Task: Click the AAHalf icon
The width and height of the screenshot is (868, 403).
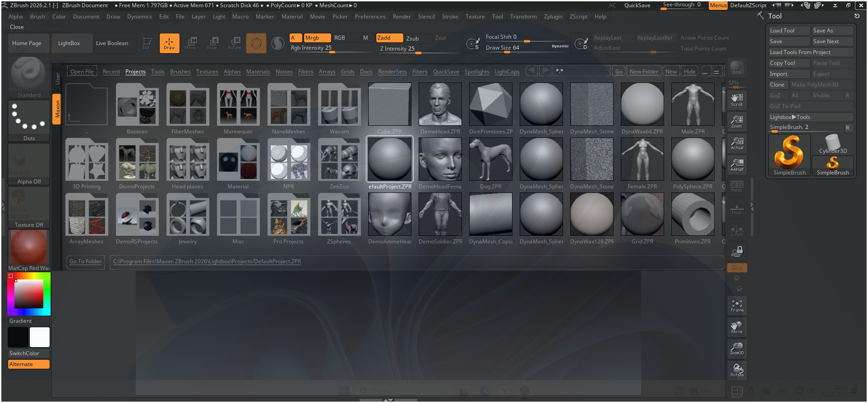Action: pyautogui.click(x=737, y=165)
